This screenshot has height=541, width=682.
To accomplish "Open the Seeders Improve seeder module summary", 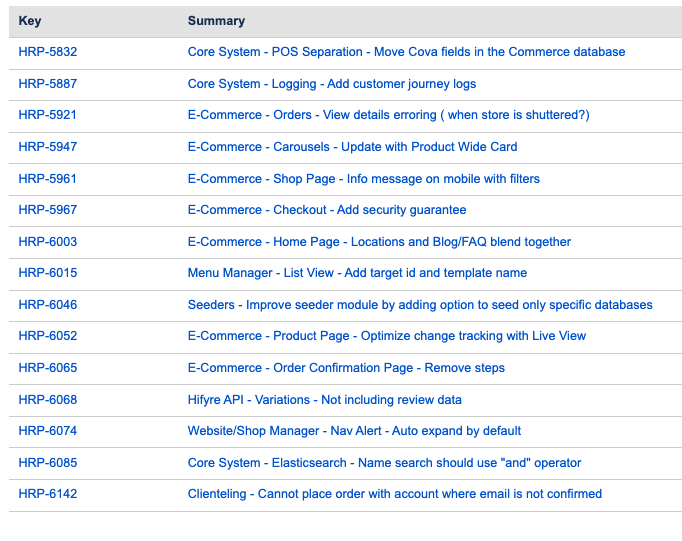I will (419, 305).
